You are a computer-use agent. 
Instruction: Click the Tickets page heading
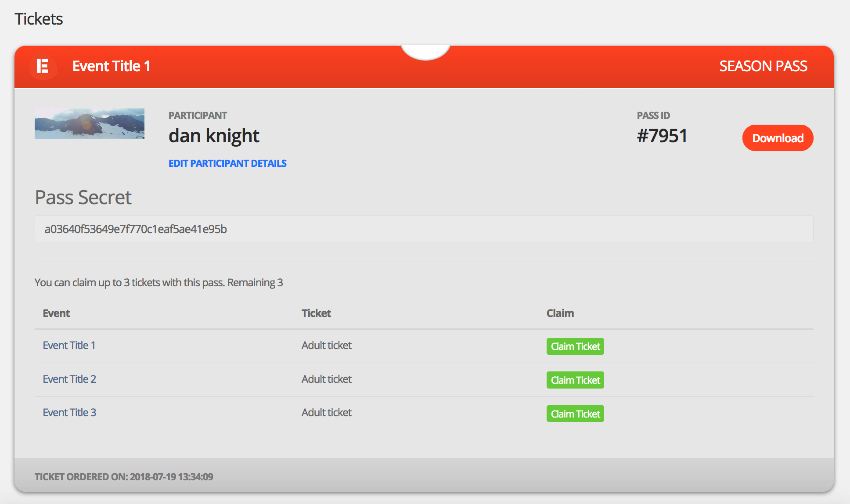pos(39,19)
